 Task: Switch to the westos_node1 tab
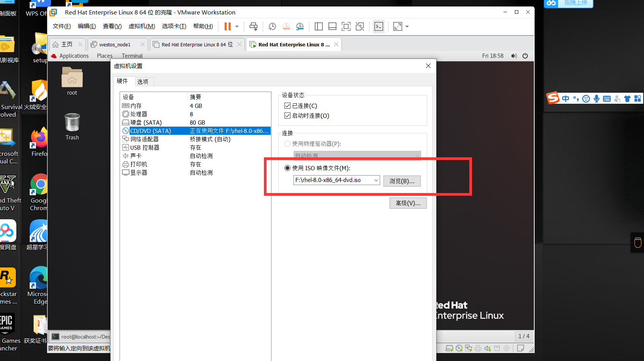pos(115,44)
